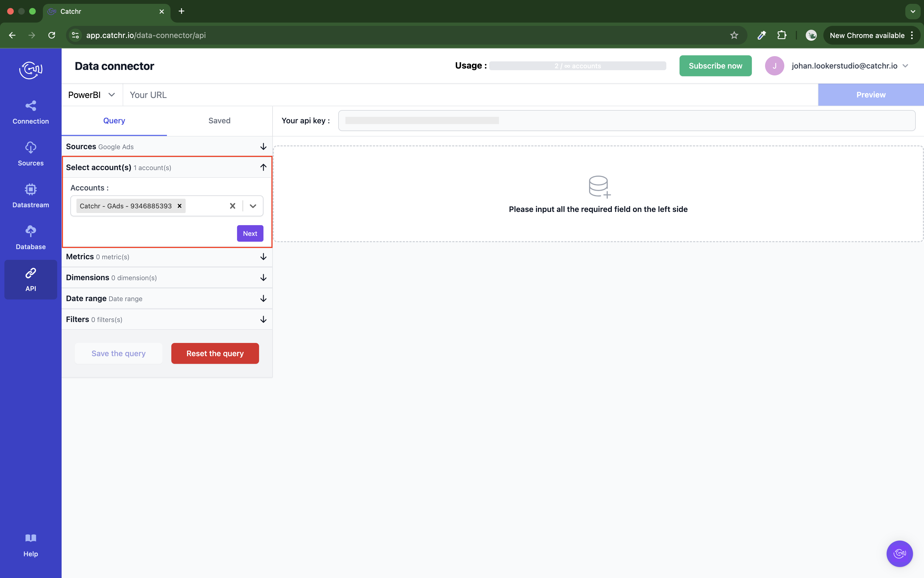924x578 pixels.
Task: Bookmark this page with the star
Action: [734, 35]
